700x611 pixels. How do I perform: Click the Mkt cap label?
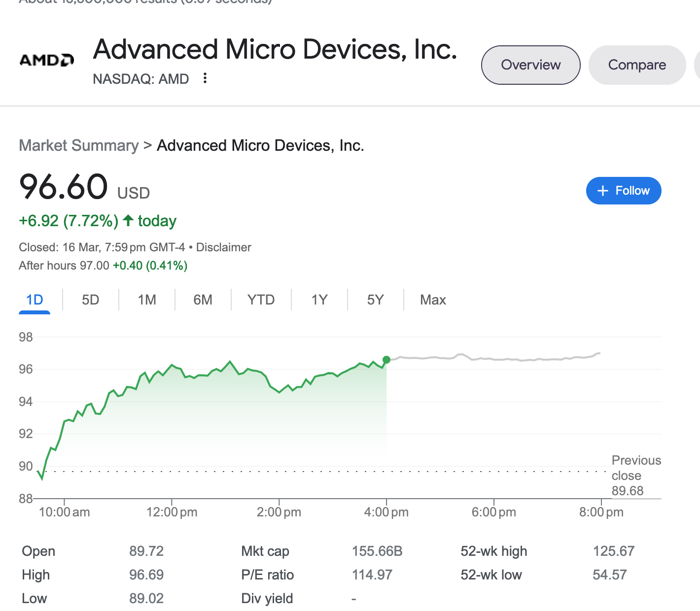(265, 551)
